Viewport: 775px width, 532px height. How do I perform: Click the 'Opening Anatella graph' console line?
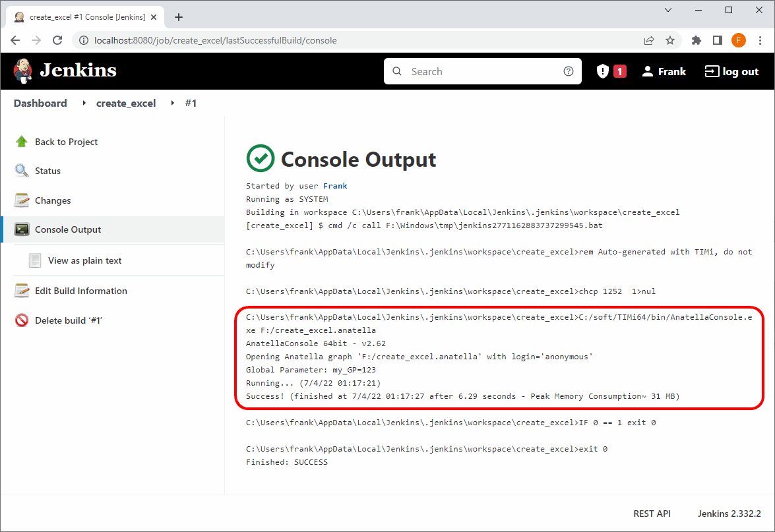click(x=419, y=357)
